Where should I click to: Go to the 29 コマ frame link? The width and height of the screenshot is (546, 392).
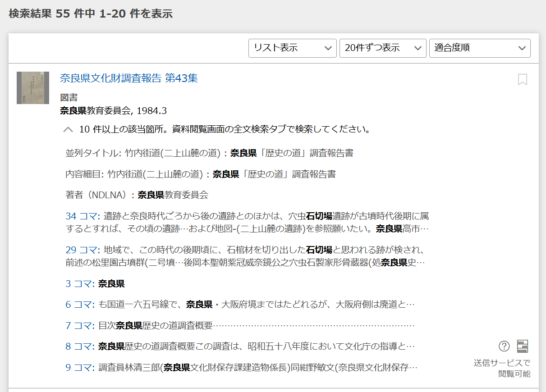coord(83,250)
